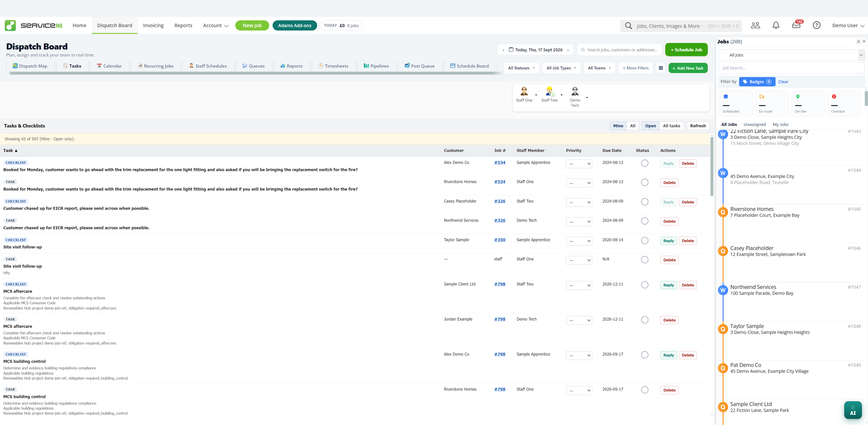Screen dimensions: 868x425
Task: Click the Staff One avatar
Action: [524, 91]
